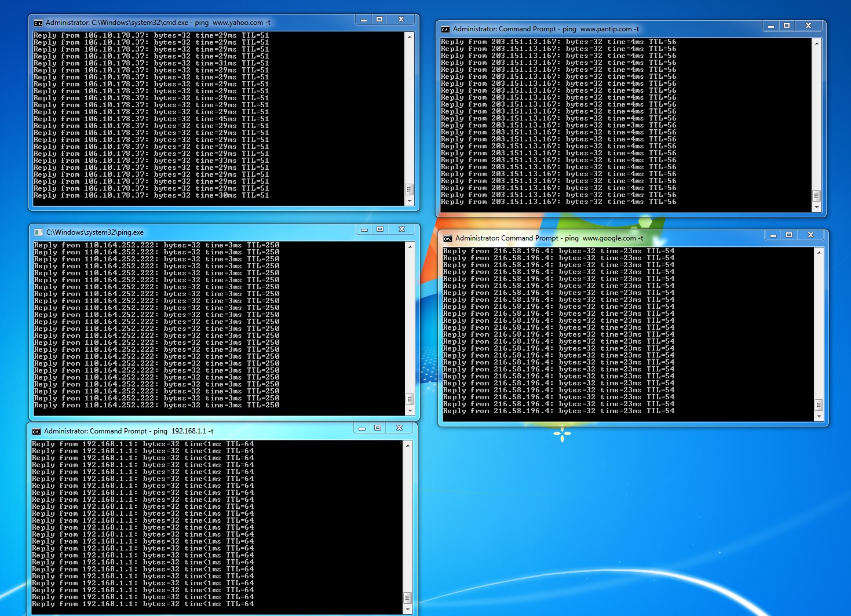Click the 'time=33ms' reply line in yahoo window
This screenshot has height=616, width=851.
(151, 161)
